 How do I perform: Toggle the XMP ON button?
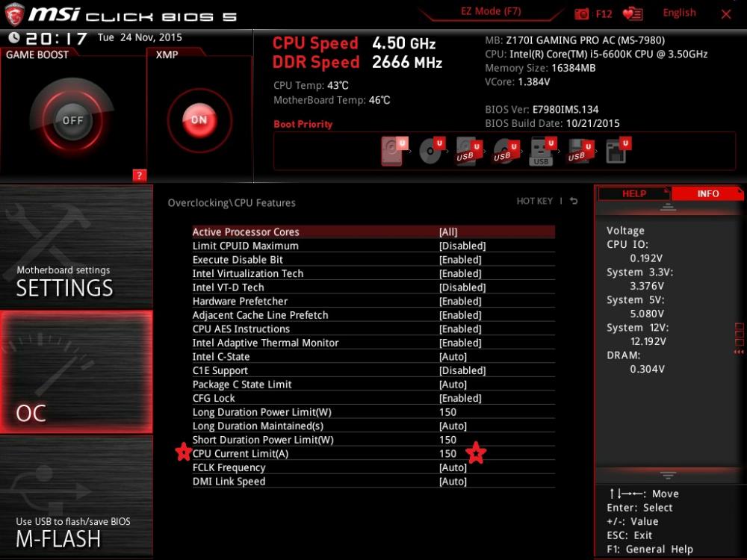point(199,120)
